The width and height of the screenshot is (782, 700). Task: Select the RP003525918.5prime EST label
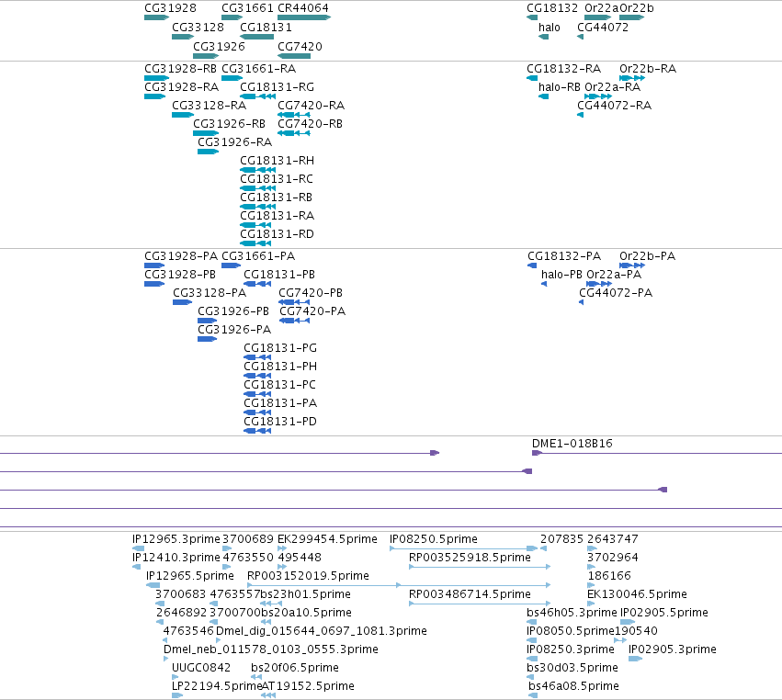pyautogui.click(x=470, y=557)
